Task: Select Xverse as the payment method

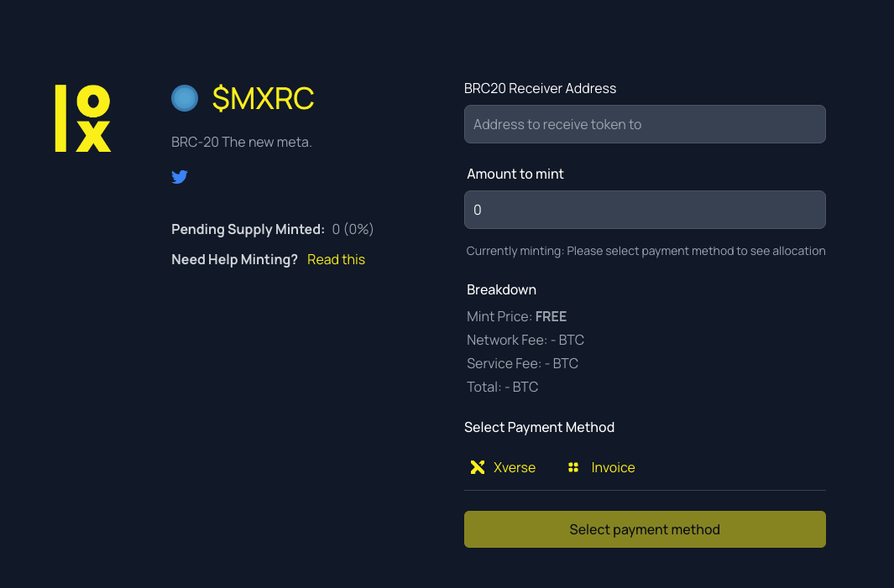Action: [x=502, y=467]
